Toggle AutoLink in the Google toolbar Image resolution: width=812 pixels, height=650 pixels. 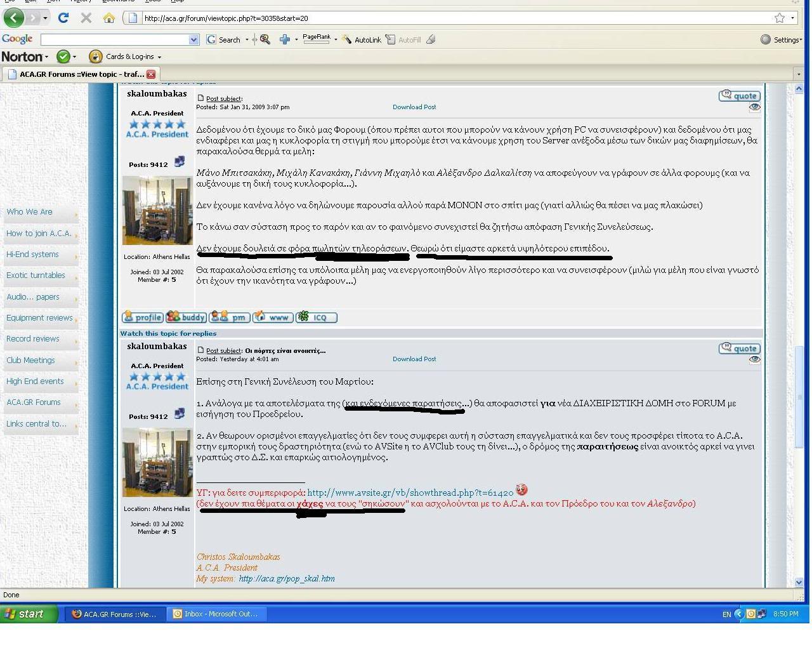click(x=362, y=39)
